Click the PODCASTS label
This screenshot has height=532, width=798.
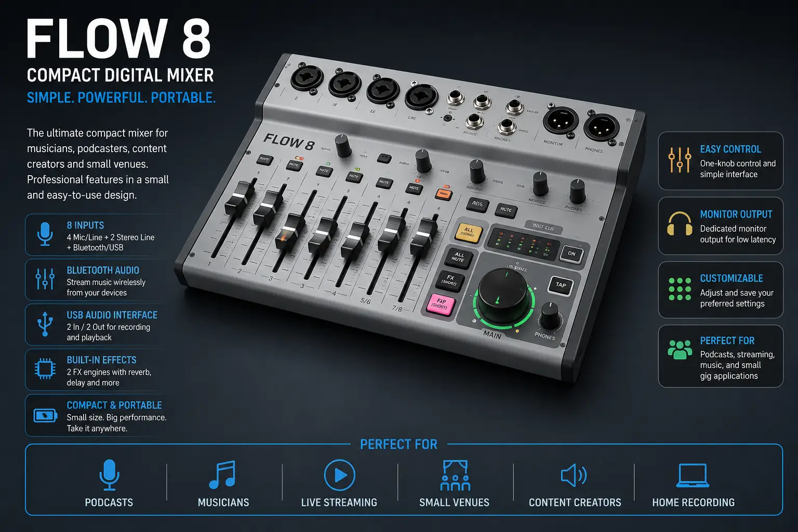109,502
